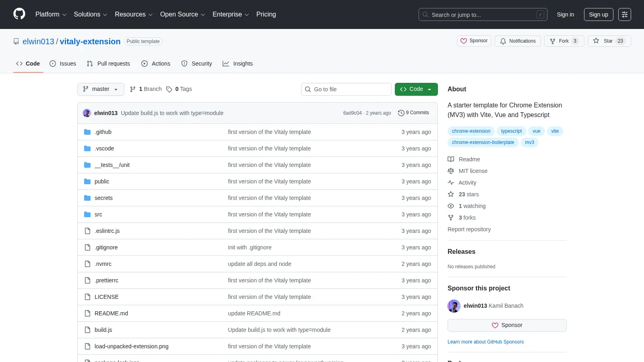Expand the Enterprise menu

click(231, 14)
